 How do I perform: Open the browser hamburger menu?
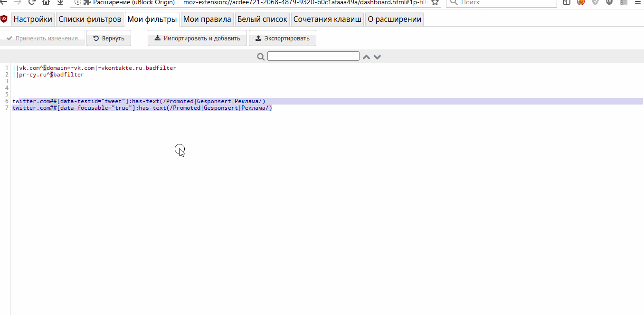click(x=638, y=2)
